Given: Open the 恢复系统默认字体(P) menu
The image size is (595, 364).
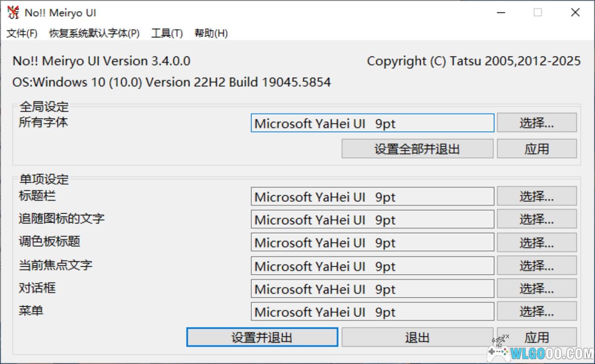Looking at the screenshot, I should click(94, 33).
